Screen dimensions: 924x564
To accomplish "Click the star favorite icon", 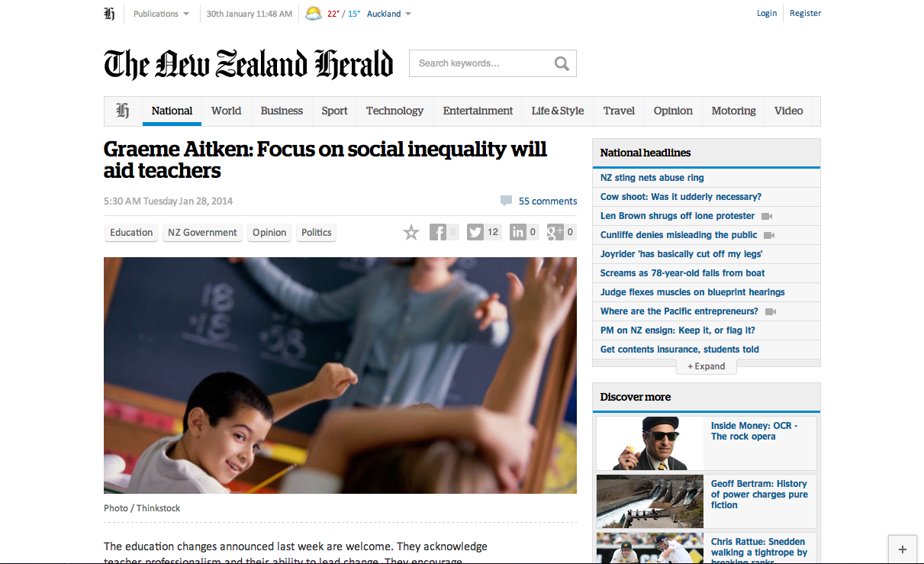I will tap(411, 232).
